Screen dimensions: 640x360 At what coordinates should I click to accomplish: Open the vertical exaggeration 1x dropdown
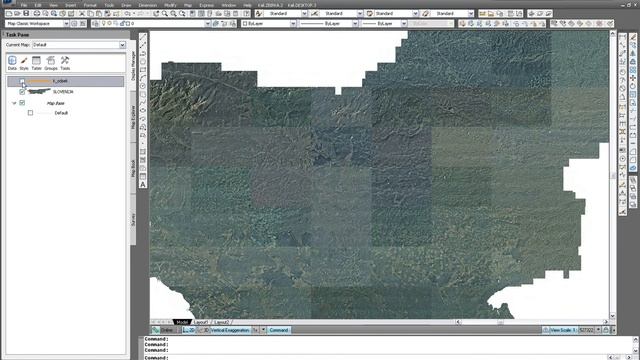[x=263, y=330]
